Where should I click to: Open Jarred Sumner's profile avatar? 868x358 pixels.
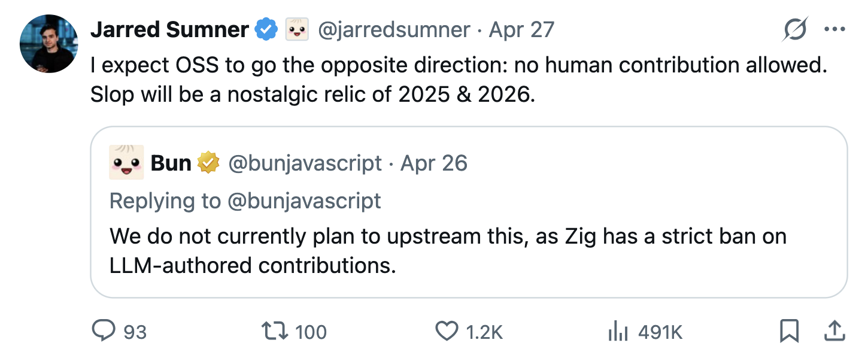click(49, 44)
